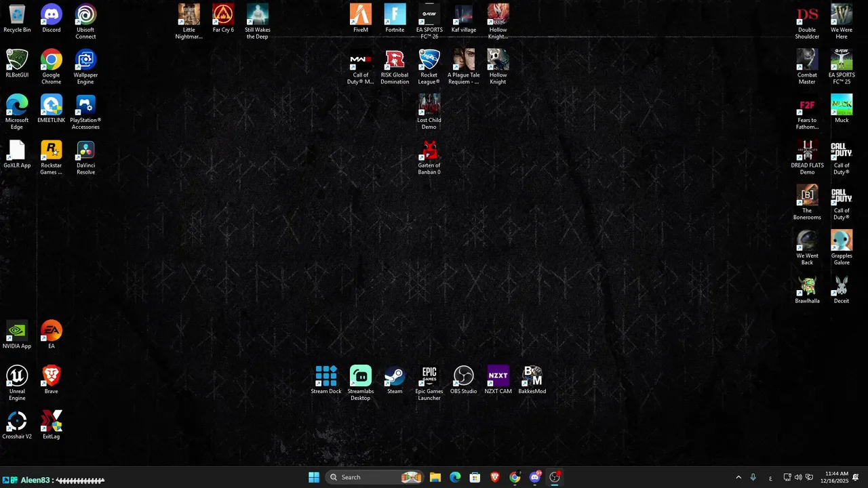Select the A Plague Tale Requiem icon

tap(464, 67)
